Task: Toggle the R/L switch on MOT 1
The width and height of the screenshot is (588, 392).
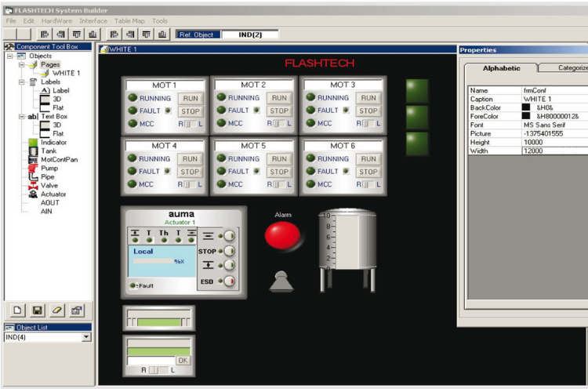Action: click(x=191, y=124)
